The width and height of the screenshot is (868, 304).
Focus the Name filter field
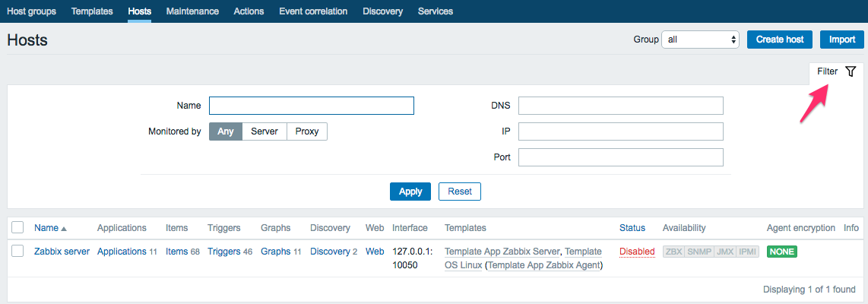[x=312, y=105]
